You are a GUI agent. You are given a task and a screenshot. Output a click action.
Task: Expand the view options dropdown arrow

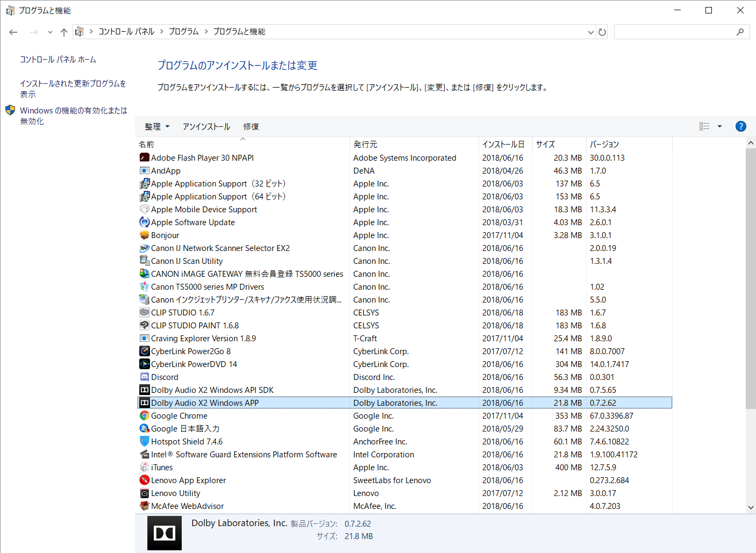pos(719,126)
